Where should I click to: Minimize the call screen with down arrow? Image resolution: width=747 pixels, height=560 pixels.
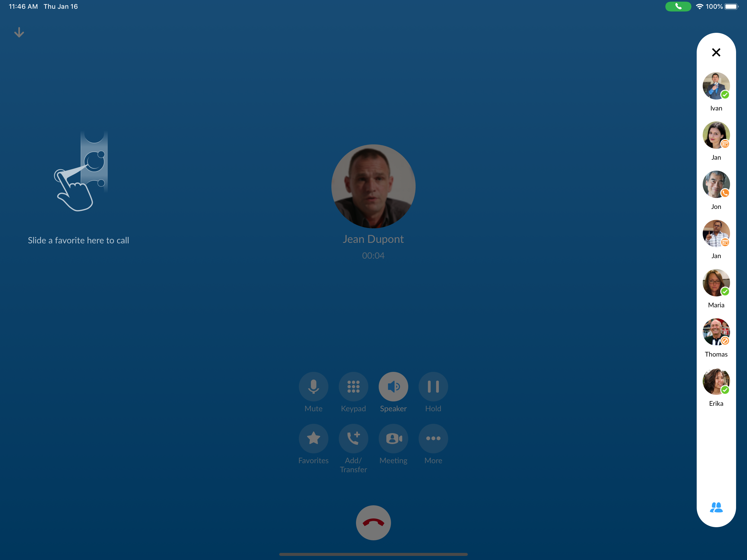(x=19, y=33)
